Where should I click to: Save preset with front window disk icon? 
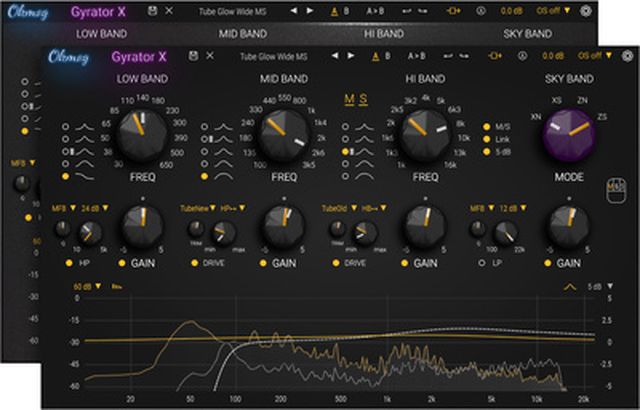coord(193,56)
